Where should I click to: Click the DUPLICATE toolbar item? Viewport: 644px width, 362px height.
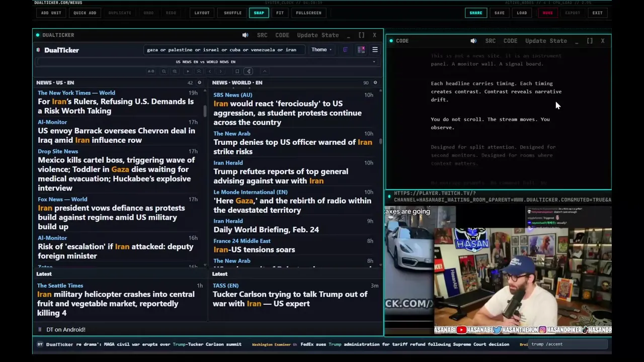tap(120, 13)
